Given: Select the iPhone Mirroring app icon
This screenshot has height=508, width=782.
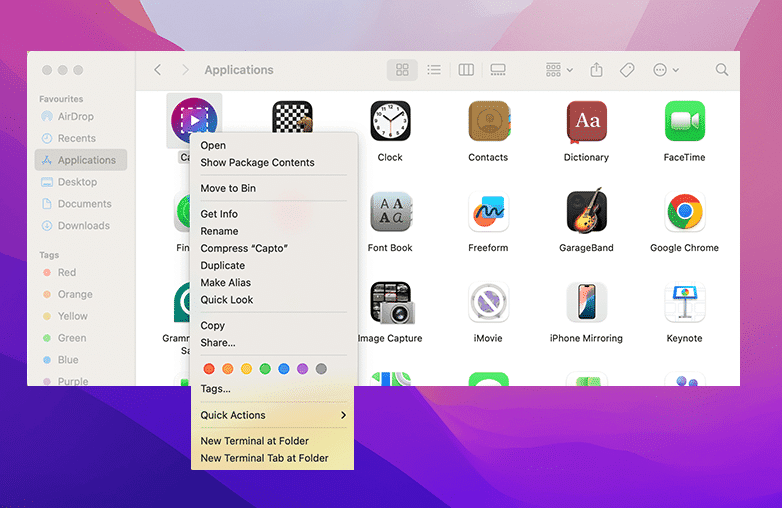Looking at the screenshot, I should [586, 302].
